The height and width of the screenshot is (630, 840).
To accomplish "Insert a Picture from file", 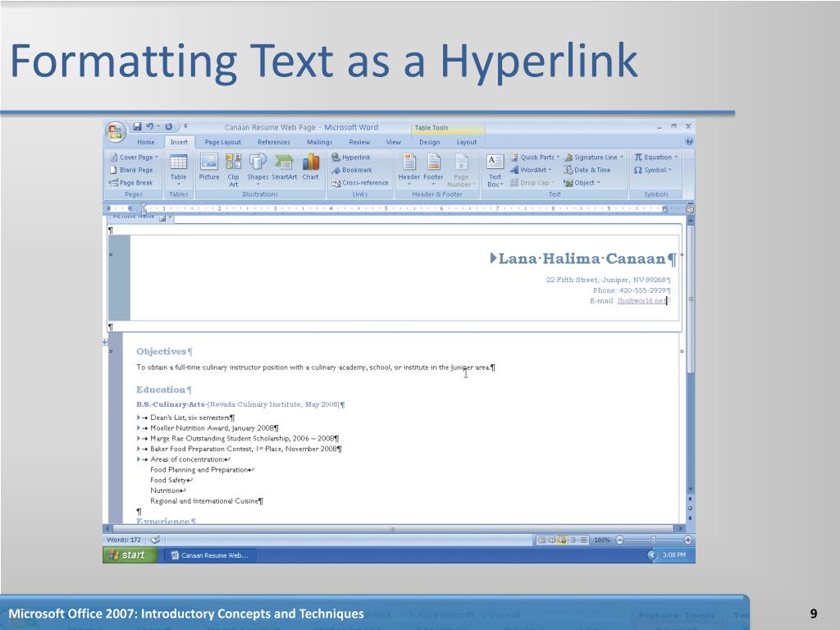I will click(209, 167).
